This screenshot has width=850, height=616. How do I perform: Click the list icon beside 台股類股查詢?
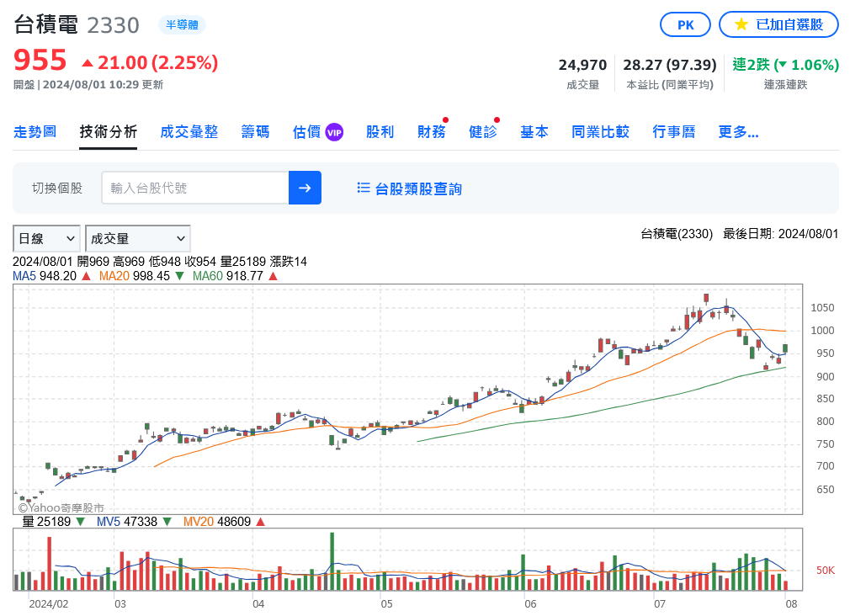pos(364,189)
